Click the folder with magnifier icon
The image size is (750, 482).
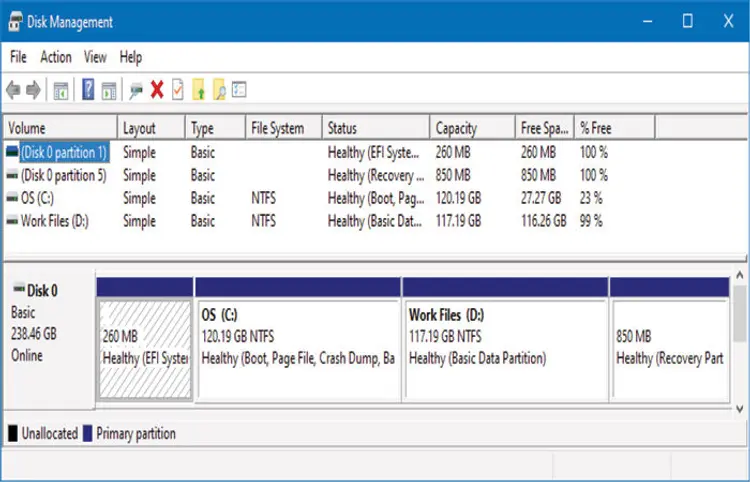[218, 90]
